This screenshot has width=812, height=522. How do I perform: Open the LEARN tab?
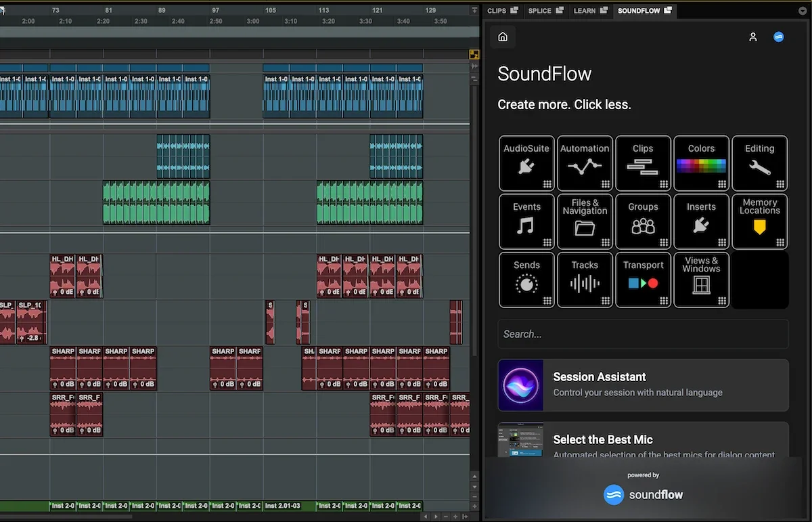coord(586,11)
